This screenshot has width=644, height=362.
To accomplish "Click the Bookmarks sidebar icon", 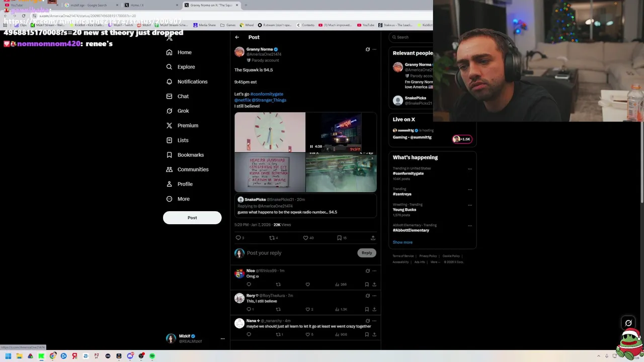I will (169, 155).
